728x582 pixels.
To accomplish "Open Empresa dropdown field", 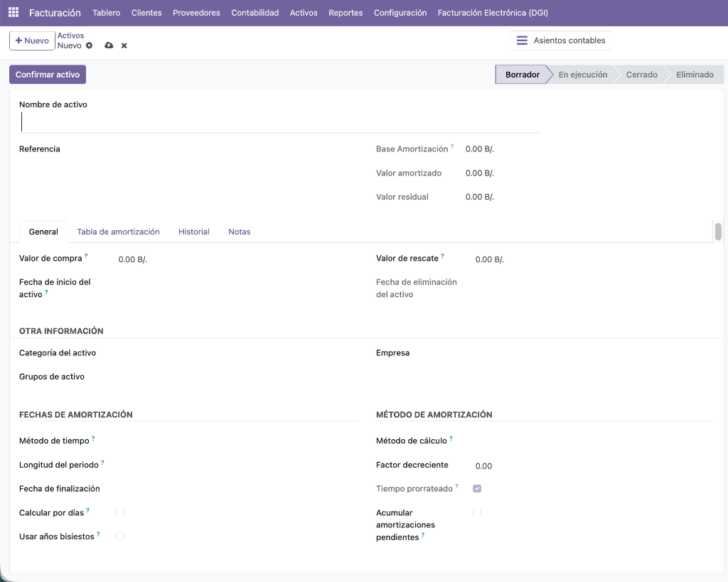I will (595, 353).
